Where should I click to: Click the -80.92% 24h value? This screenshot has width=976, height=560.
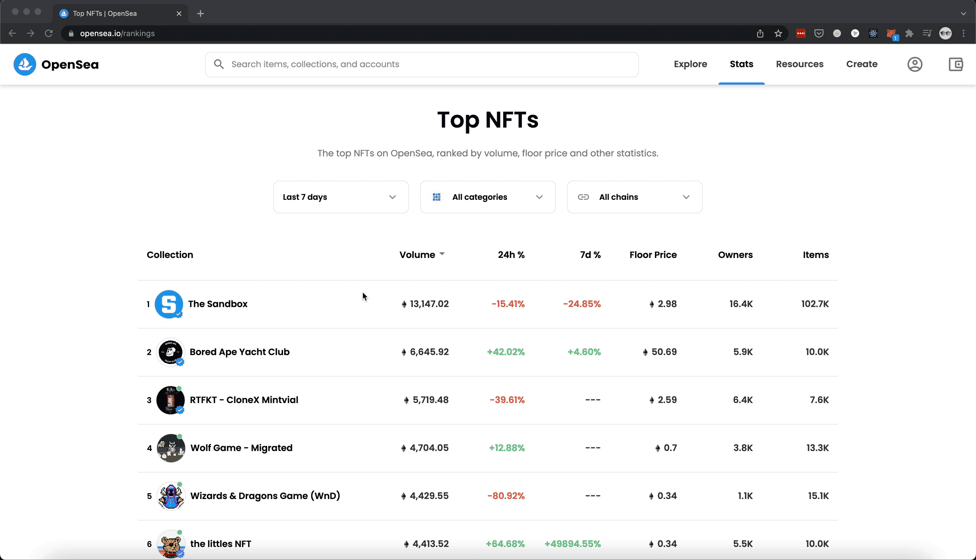coord(506,496)
